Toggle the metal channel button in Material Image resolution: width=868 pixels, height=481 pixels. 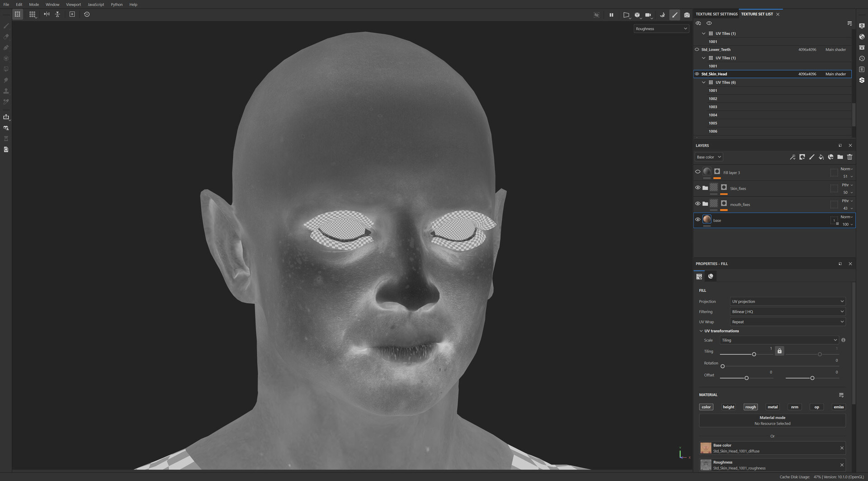pos(773,407)
